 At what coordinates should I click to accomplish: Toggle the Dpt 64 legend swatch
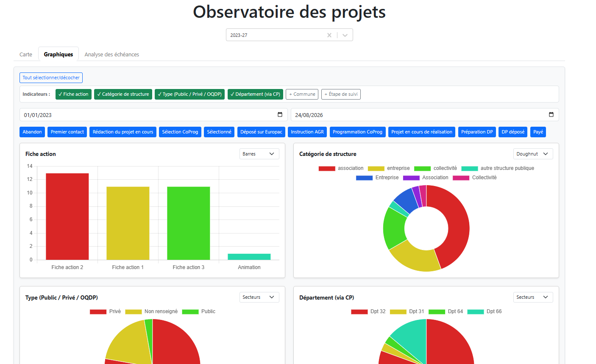pyautogui.click(x=437, y=311)
